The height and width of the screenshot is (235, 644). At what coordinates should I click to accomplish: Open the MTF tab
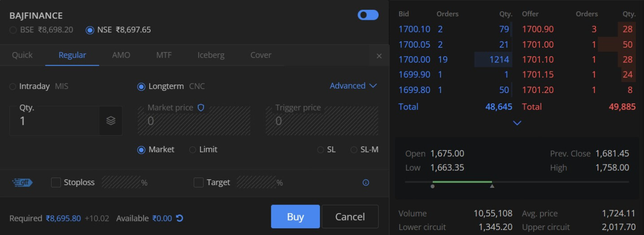164,55
